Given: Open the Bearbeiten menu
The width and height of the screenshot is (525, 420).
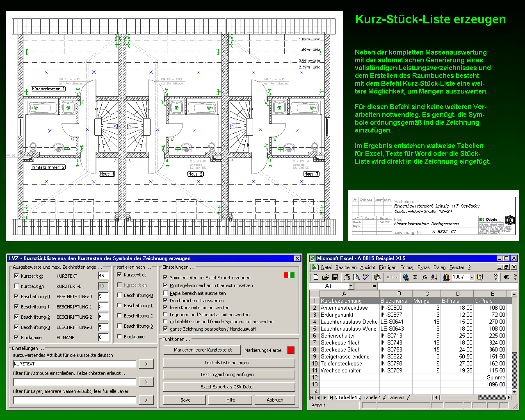Looking at the screenshot, I should point(346,267).
